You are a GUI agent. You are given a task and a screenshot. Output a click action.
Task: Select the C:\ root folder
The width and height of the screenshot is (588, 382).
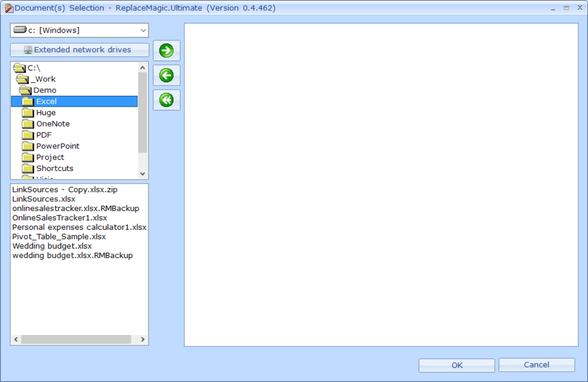(x=34, y=68)
